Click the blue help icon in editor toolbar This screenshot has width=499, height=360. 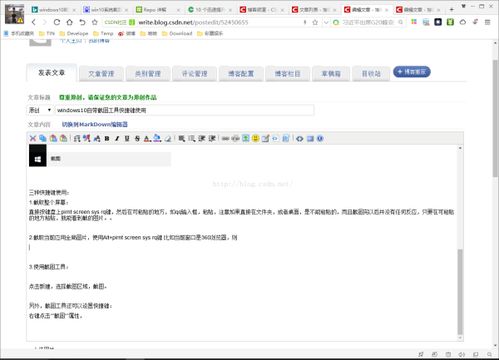click(320, 138)
